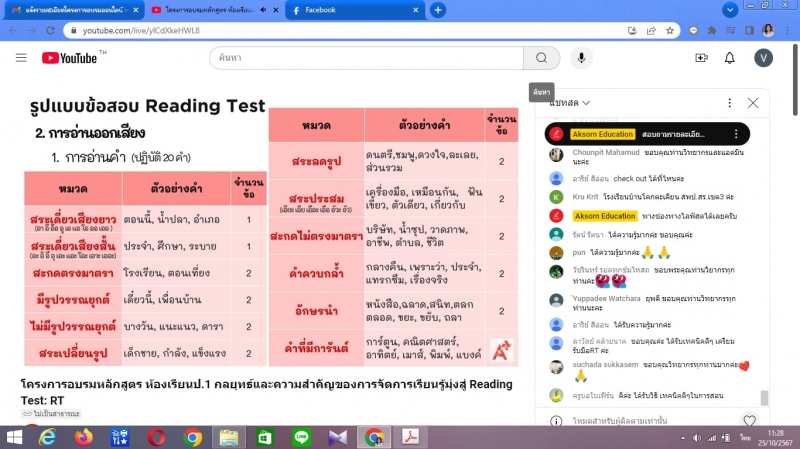Viewport: 800px width, 449px height.
Task: Open the YouTube guide hamburger menu
Action: pos(21,58)
